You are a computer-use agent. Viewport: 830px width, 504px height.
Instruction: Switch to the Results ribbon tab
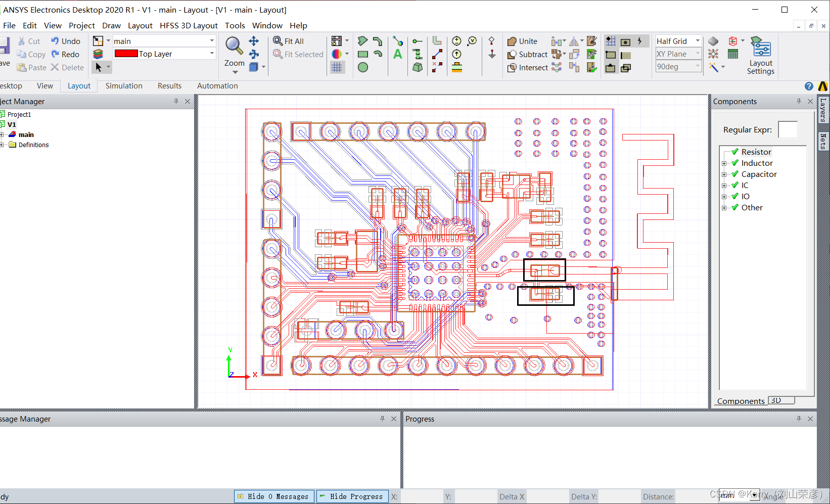point(169,86)
